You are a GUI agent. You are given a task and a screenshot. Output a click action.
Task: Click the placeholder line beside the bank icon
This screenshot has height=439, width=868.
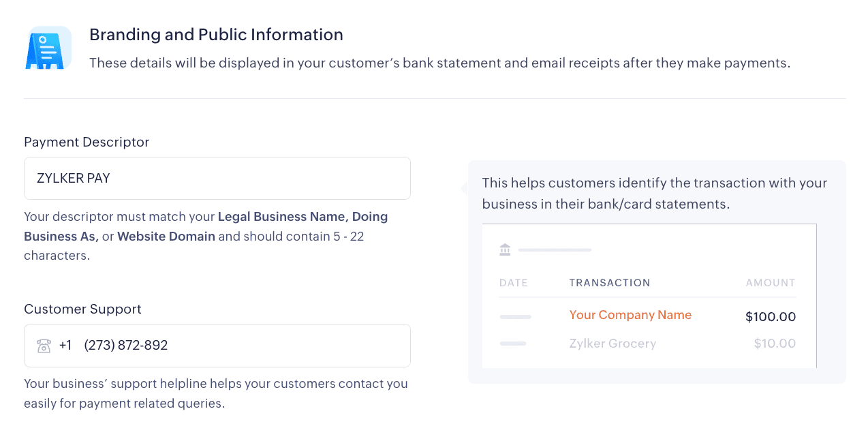(x=555, y=250)
